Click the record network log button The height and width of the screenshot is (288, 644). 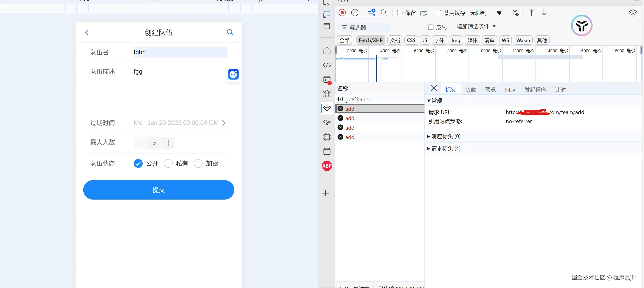tap(342, 13)
